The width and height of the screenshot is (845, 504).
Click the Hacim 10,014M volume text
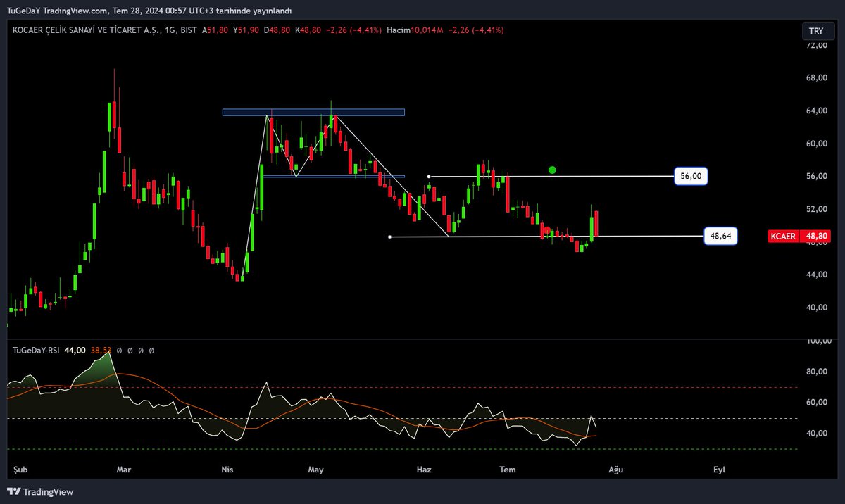(415, 30)
